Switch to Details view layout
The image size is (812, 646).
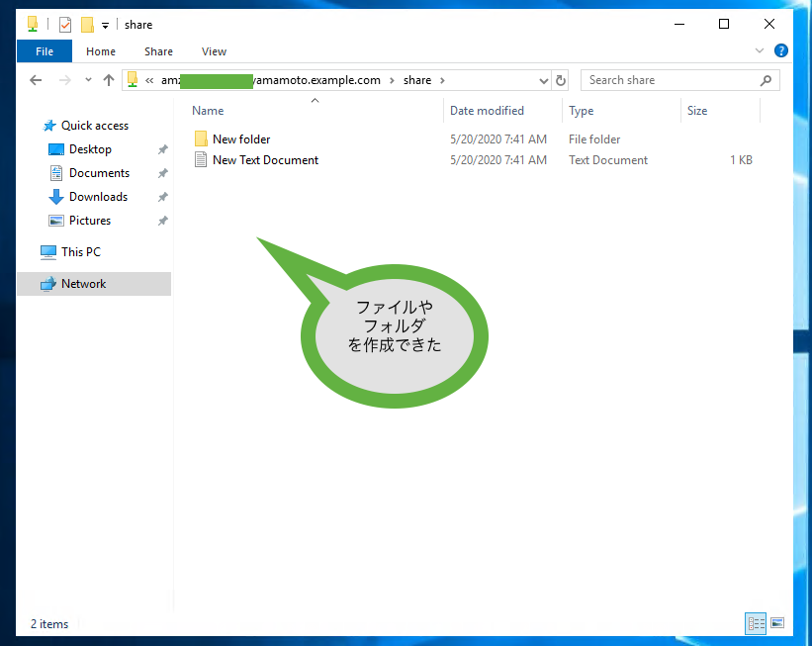coord(757,623)
